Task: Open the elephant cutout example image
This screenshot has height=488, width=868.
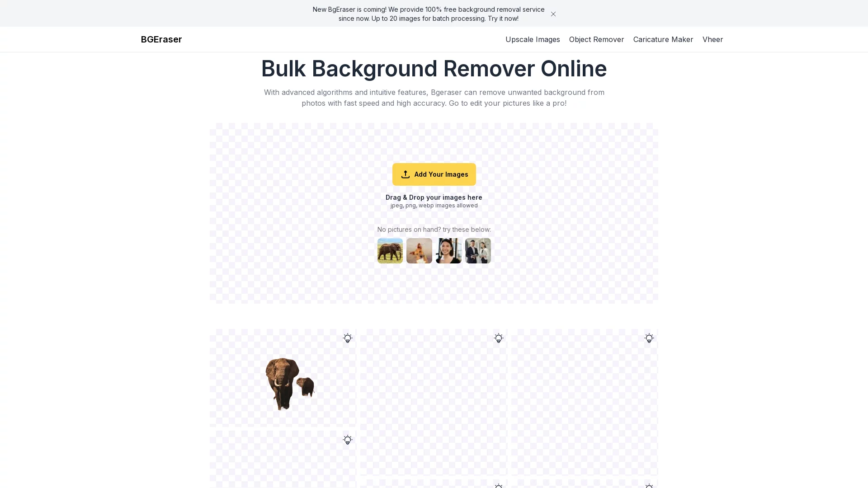Action: click(x=289, y=383)
